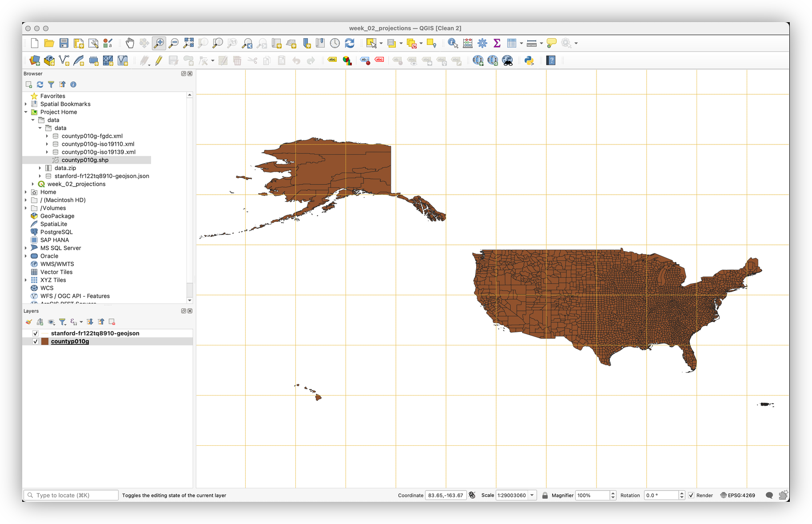The width and height of the screenshot is (812, 524).
Task: Uncheck the countyp010g layer visibility
Action: [x=36, y=341]
